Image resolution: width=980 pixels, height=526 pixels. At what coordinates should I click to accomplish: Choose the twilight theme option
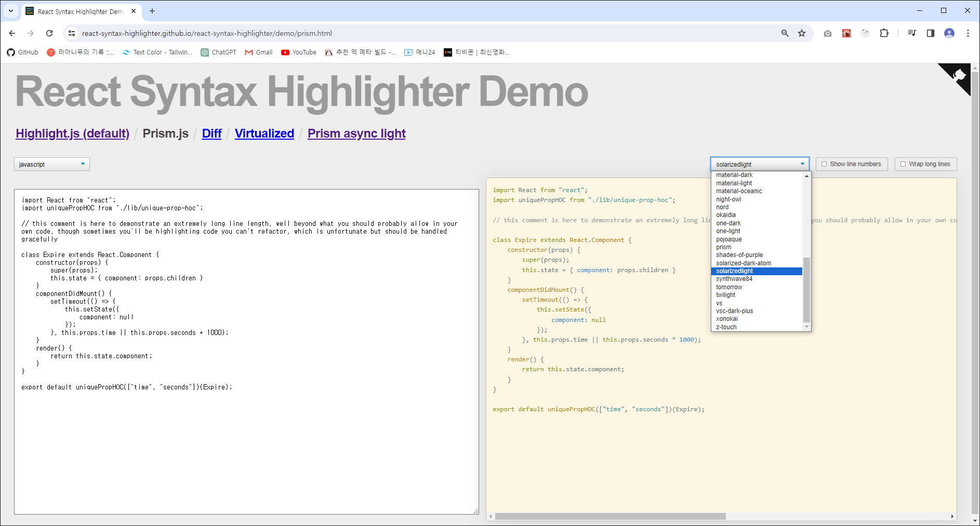pos(757,295)
